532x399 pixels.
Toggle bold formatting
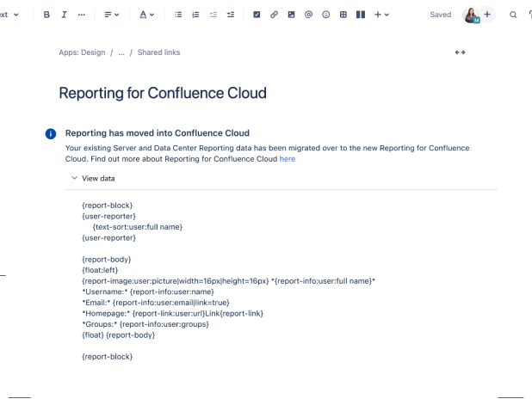point(46,15)
